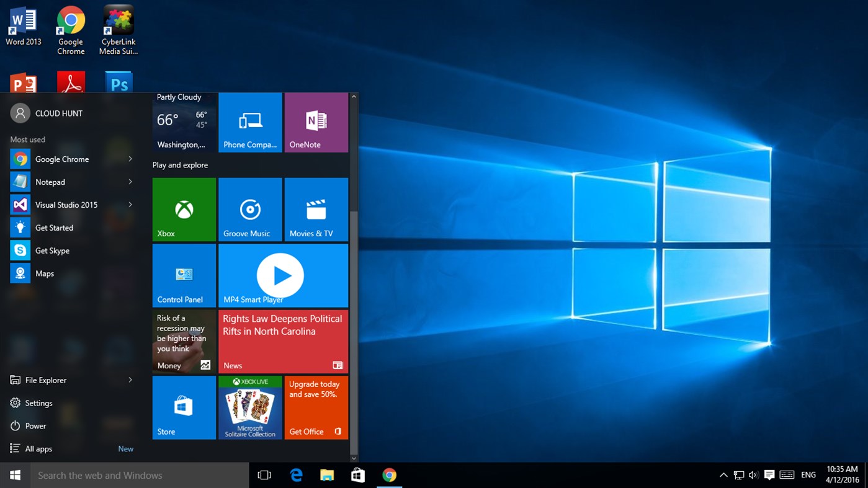The height and width of the screenshot is (488, 868).
Task: Open Photoshop desktop shortcut icon
Action: (x=119, y=82)
